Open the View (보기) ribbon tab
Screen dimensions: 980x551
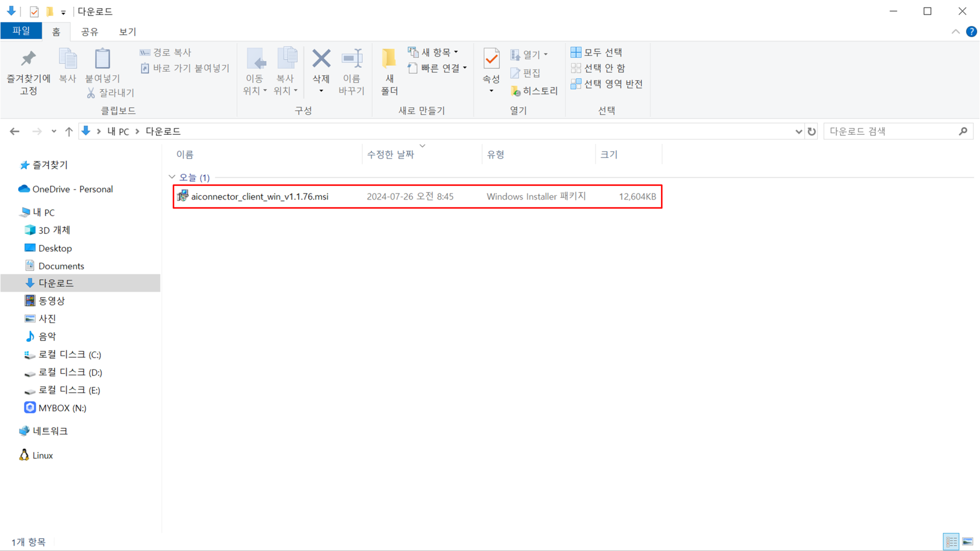pos(127,31)
